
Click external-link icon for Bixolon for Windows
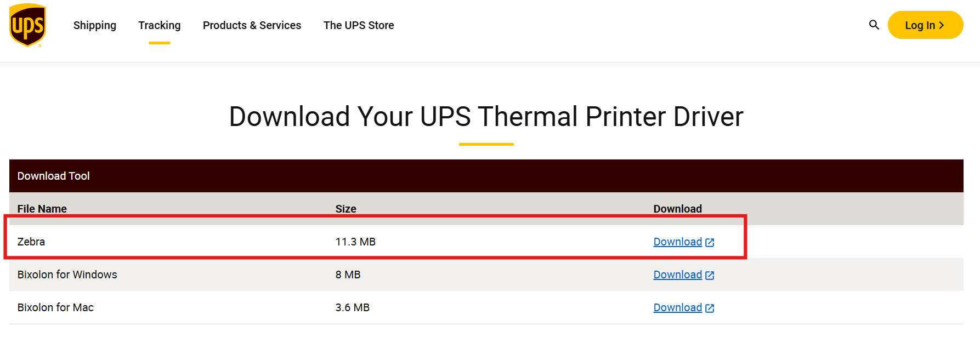(710, 275)
